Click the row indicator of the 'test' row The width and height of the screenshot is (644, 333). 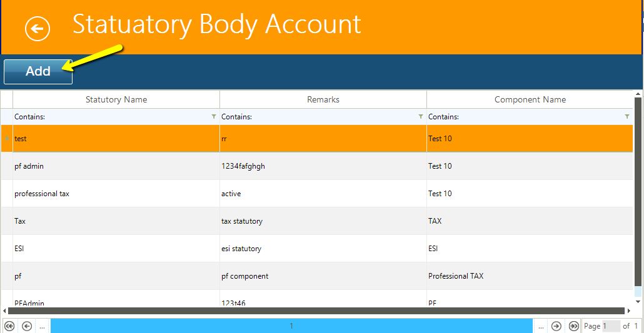(x=7, y=138)
